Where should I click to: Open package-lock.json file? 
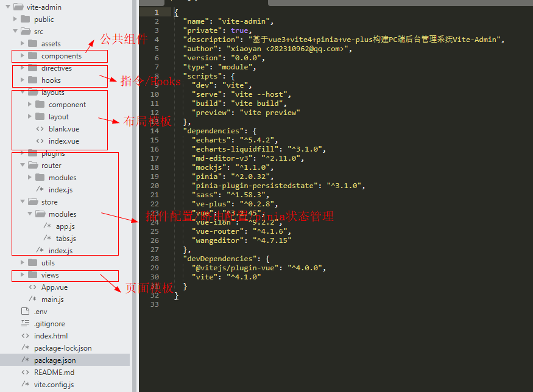point(63,348)
